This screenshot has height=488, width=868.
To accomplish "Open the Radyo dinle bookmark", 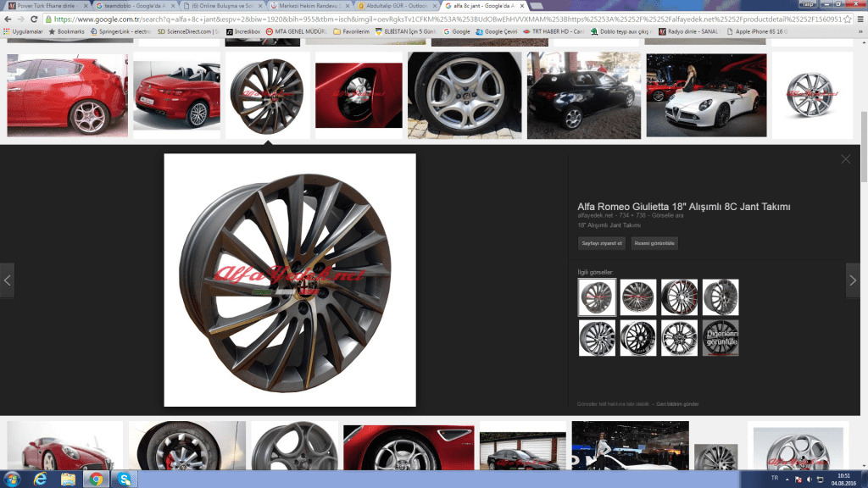I will pyautogui.click(x=688, y=31).
